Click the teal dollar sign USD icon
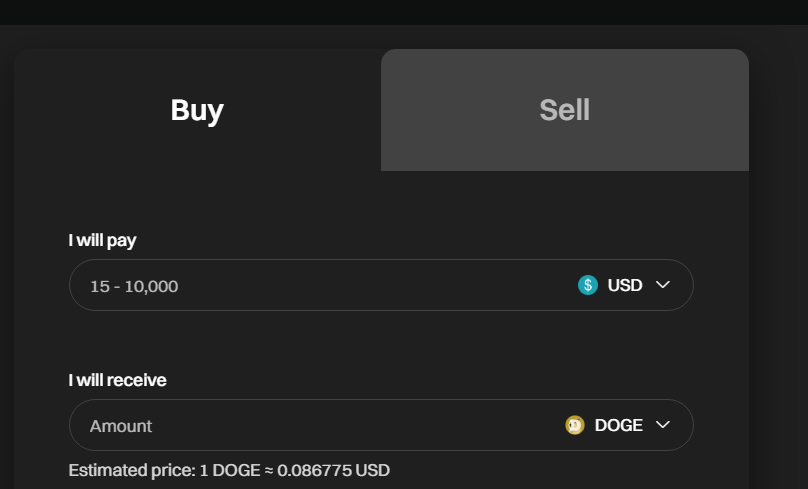The width and height of the screenshot is (808, 489). point(588,285)
